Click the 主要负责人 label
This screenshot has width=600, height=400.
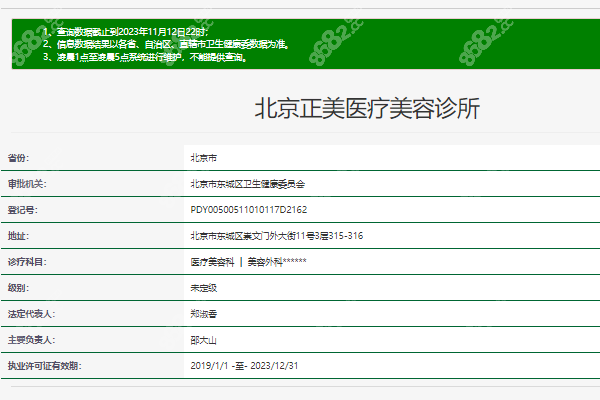[31, 340]
